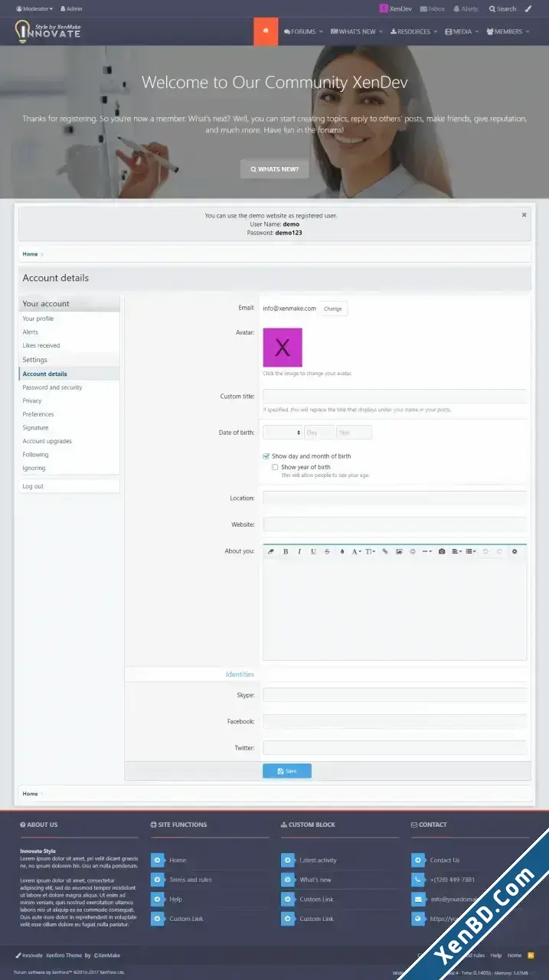Click the envelope icon beside info@yourdomain
549x980 pixels.
417,899
